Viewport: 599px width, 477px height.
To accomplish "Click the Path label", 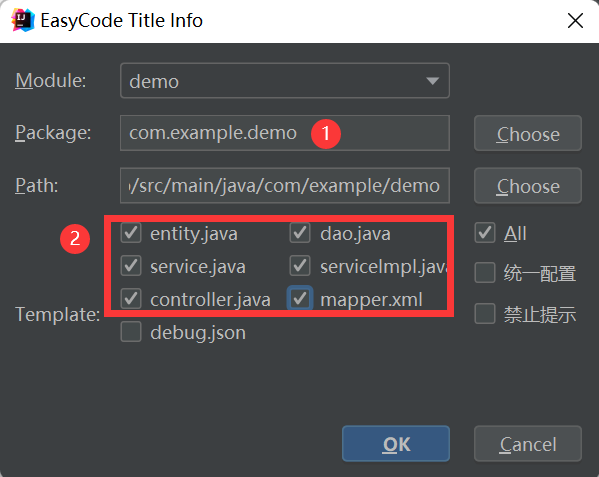I will [x=37, y=186].
